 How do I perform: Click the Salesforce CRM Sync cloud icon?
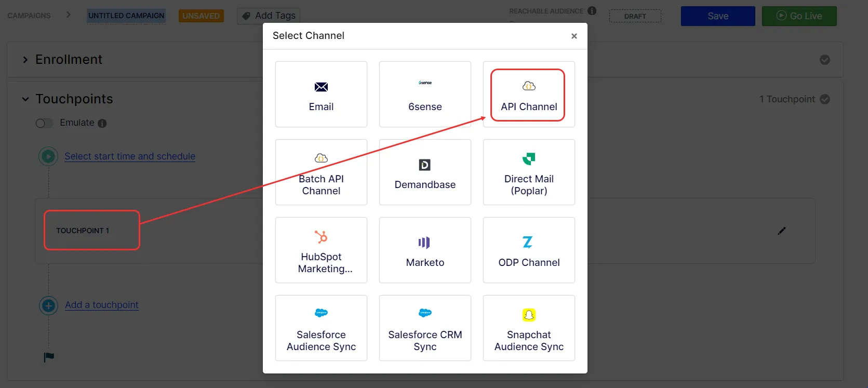425,313
